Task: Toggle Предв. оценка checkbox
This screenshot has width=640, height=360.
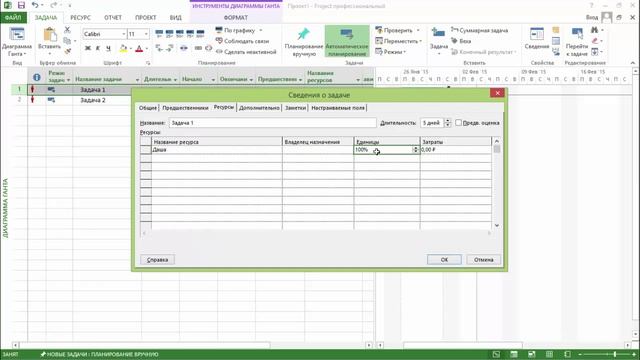Action: [458, 122]
